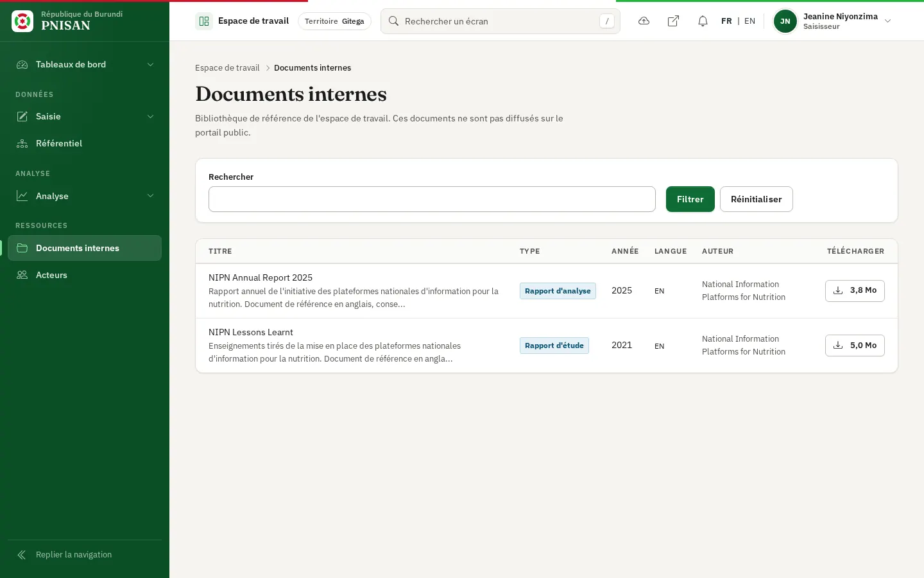924x578 pixels.
Task: Open the Territoire Gitega selector
Action: [x=334, y=21]
